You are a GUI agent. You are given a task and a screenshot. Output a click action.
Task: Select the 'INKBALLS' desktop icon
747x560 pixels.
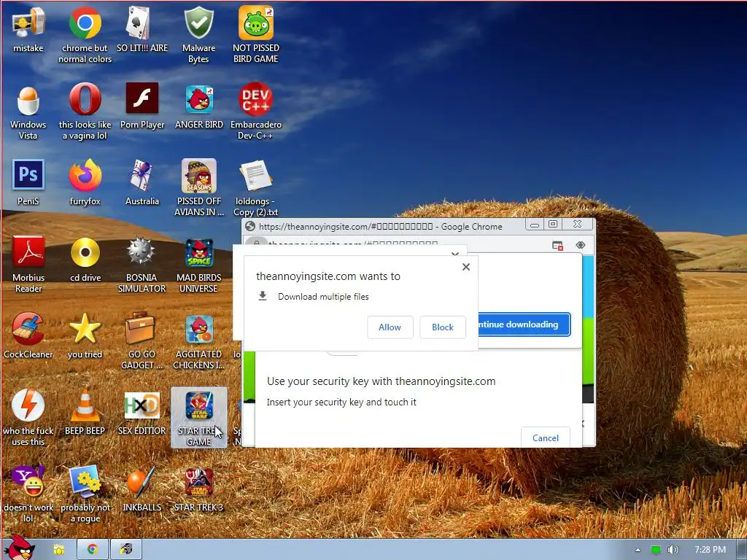click(142, 489)
